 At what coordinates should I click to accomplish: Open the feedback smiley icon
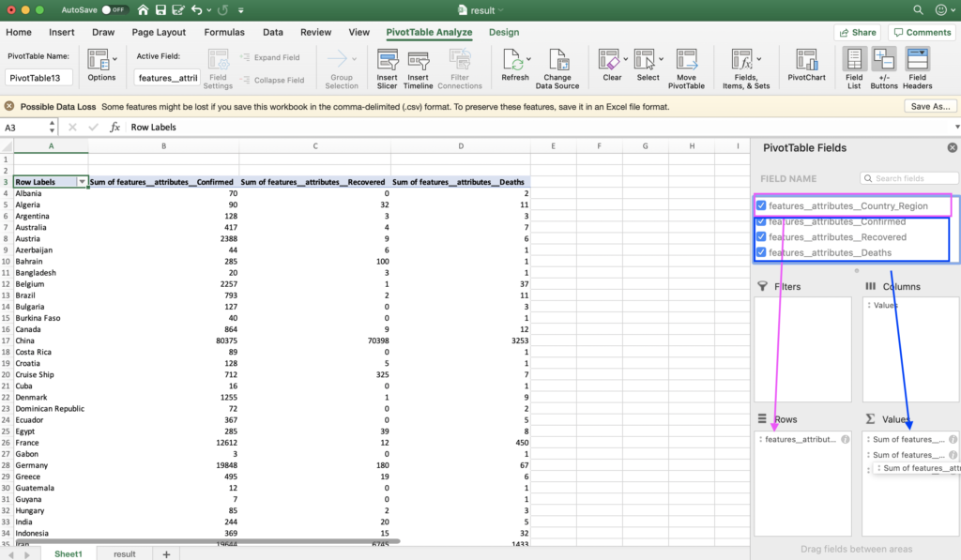[x=940, y=9]
